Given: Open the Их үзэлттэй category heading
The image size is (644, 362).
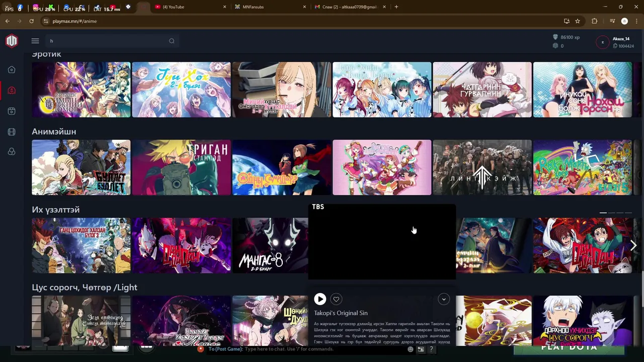Looking at the screenshot, I should click(x=55, y=210).
